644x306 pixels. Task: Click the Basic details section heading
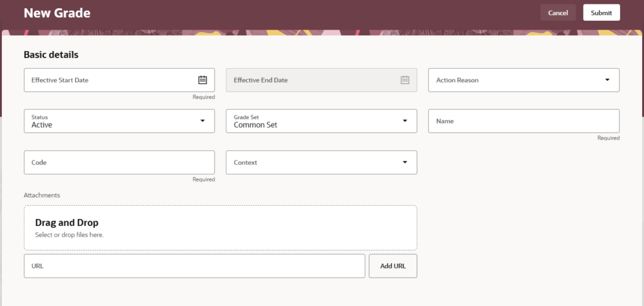(x=51, y=55)
